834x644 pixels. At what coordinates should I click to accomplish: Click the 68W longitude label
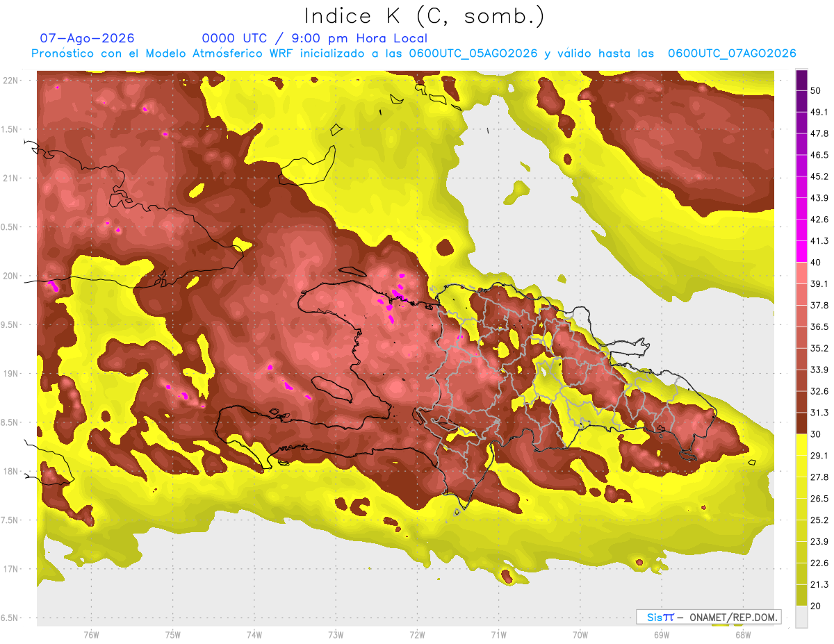click(743, 635)
